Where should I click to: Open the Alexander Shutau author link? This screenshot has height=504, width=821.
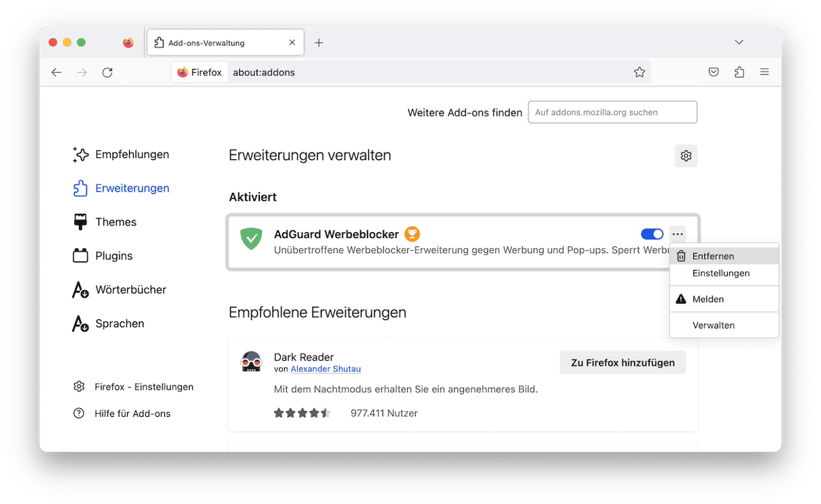325,369
